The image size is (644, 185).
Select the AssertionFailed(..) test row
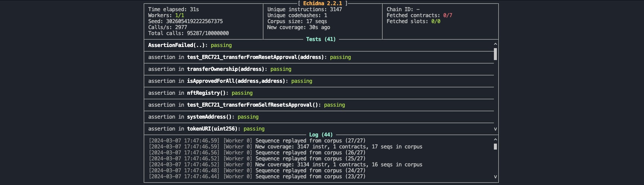tap(319, 45)
